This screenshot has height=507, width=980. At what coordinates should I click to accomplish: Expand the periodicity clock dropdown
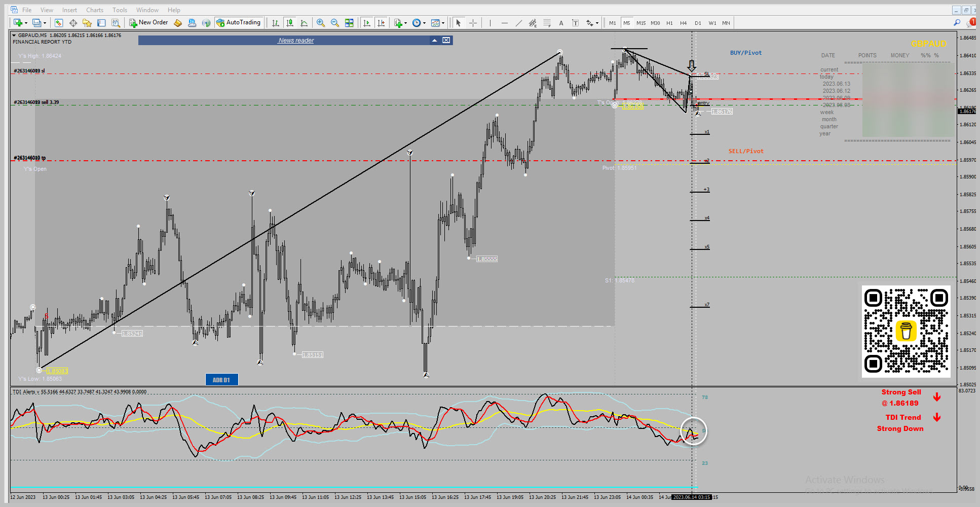(x=424, y=23)
